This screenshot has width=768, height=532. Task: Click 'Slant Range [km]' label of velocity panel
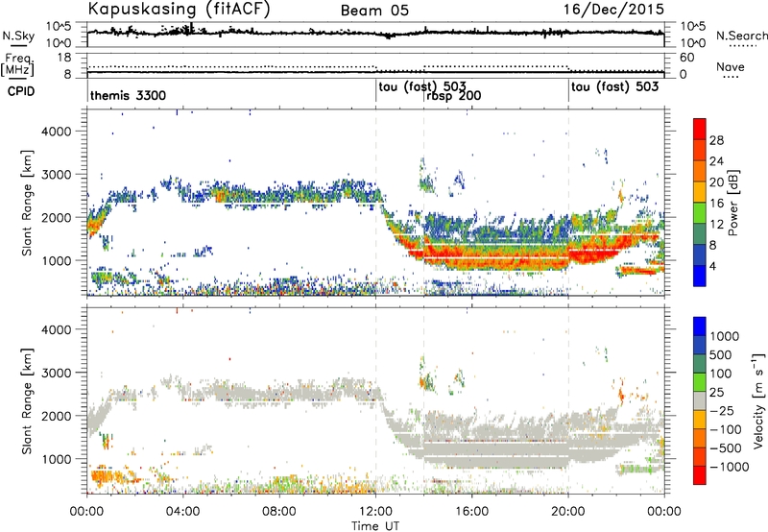click(x=27, y=400)
